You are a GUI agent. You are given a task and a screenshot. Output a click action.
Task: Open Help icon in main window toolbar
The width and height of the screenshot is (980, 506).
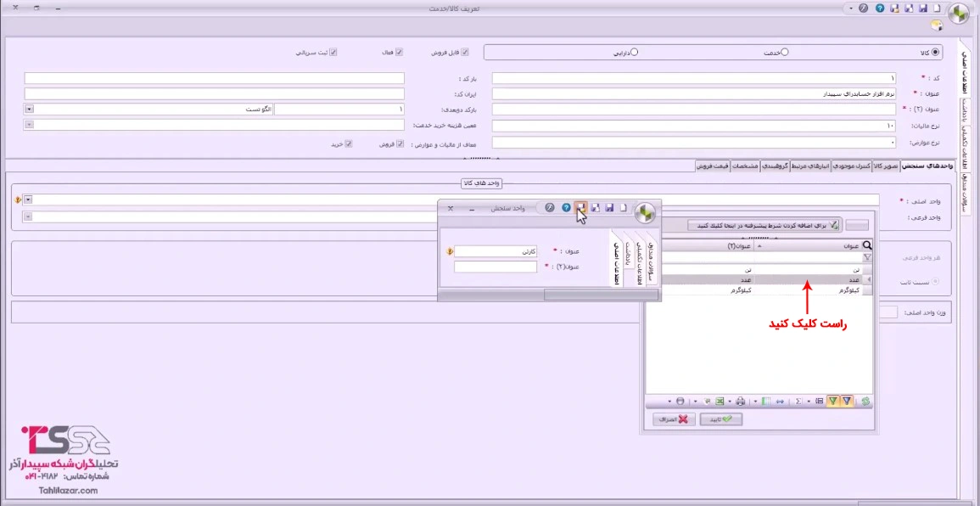click(880, 8)
